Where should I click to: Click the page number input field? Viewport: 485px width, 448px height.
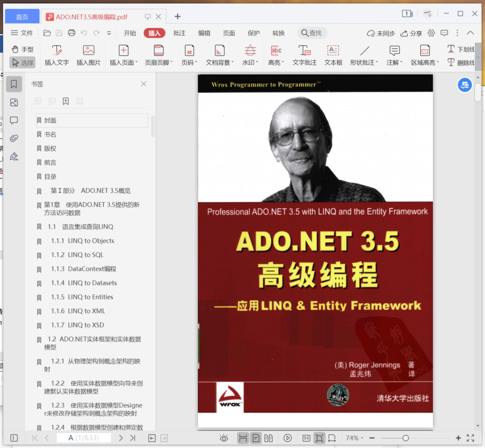click(83, 438)
